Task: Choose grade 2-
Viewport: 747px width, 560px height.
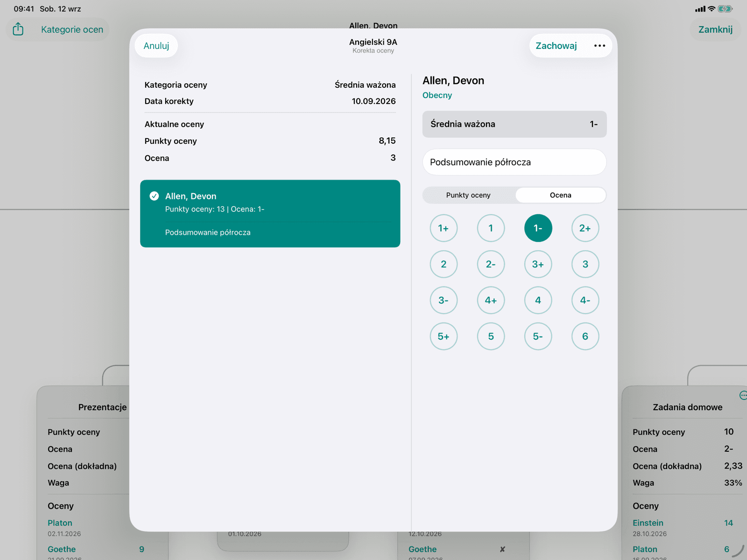Action: [491, 264]
